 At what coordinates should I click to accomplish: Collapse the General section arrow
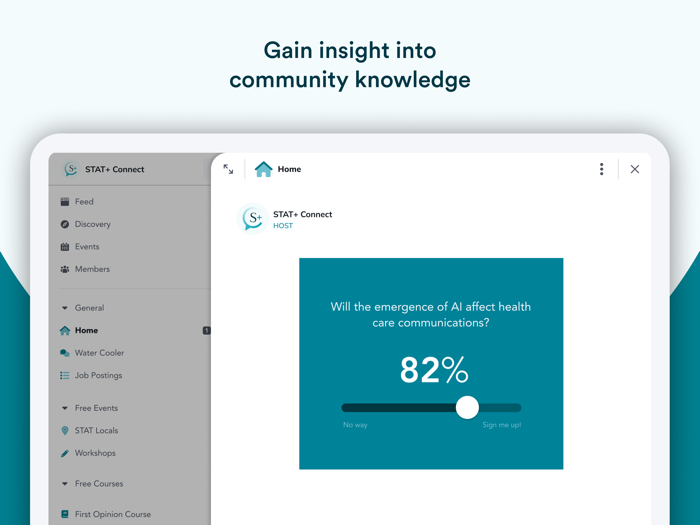tap(65, 308)
